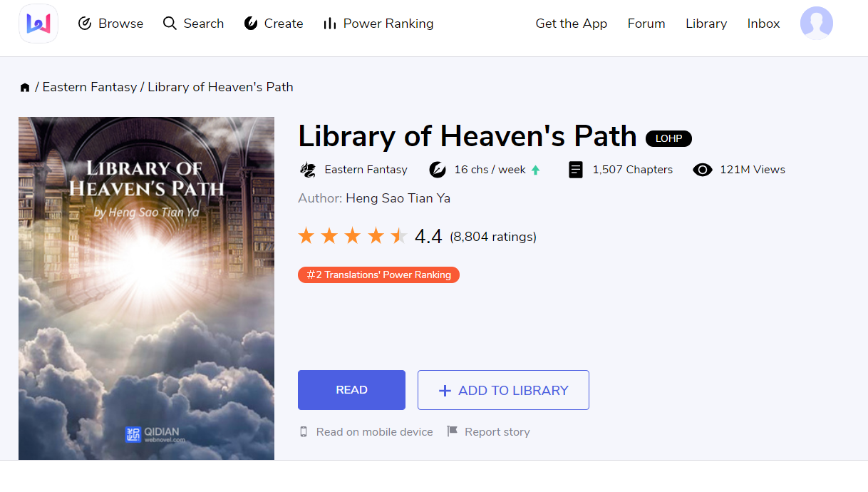The width and height of the screenshot is (868, 492).
Task: Open the Inbox
Action: (763, 24)
